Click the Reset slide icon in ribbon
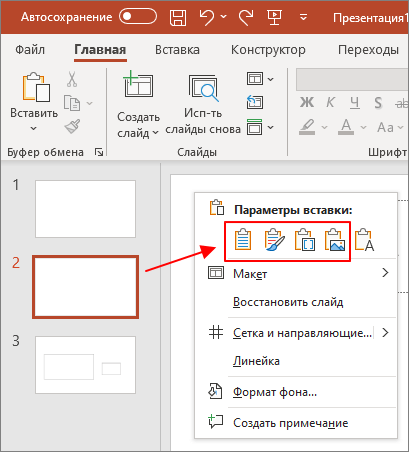 (255, 102)
